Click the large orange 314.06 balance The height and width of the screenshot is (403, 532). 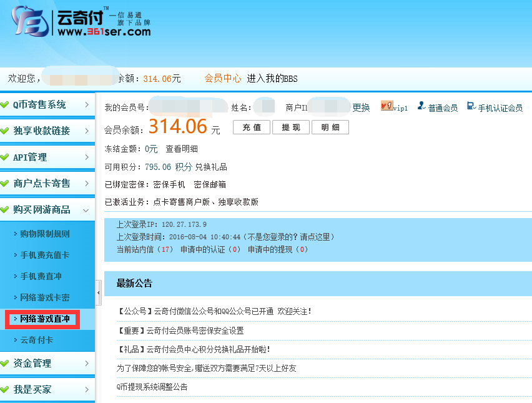click(x=178, y=126)
